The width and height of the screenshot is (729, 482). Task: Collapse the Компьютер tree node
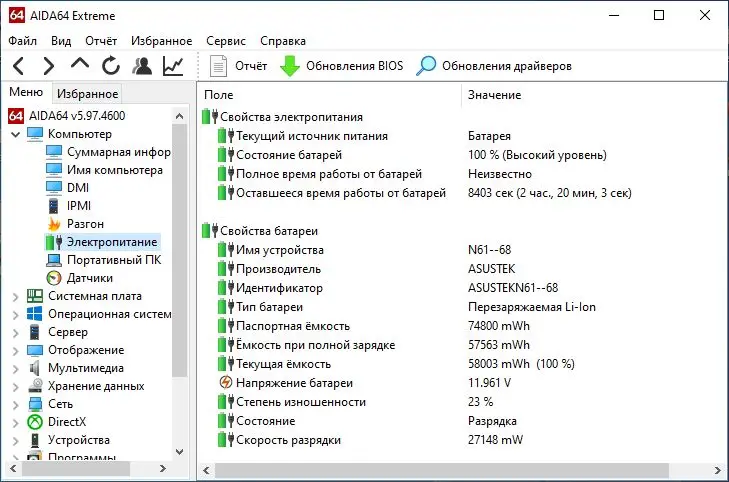tap(15, 134)
